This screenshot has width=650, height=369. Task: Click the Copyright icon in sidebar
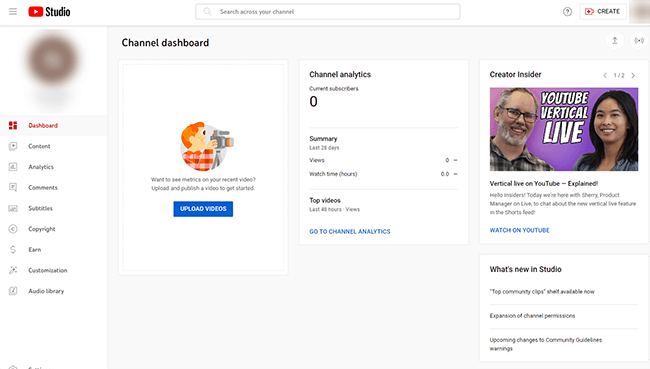coord(13,229)
